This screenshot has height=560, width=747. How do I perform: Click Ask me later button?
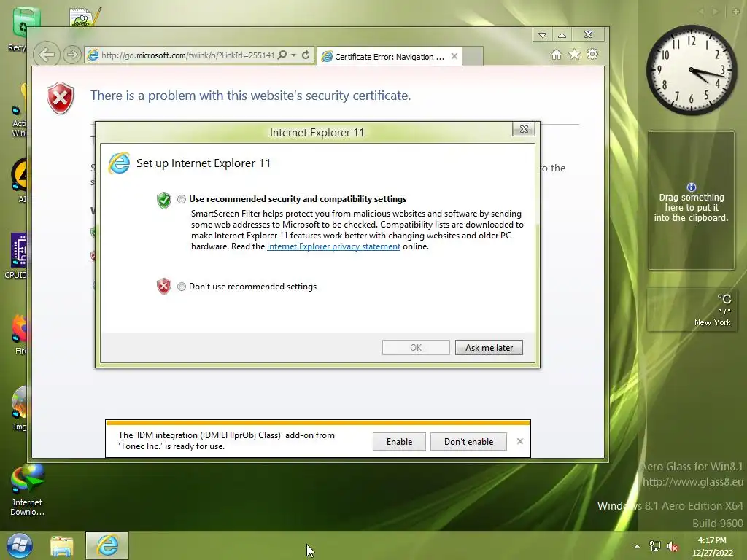[489, 348]
